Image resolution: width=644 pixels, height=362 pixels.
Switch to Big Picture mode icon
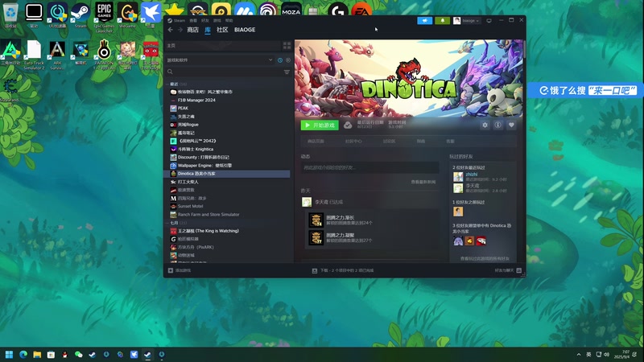point(489,21)
